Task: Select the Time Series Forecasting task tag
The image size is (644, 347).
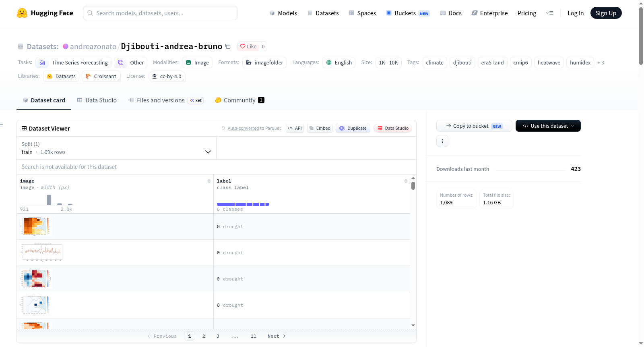Action: pyautogui.click(x=74, y=62)
